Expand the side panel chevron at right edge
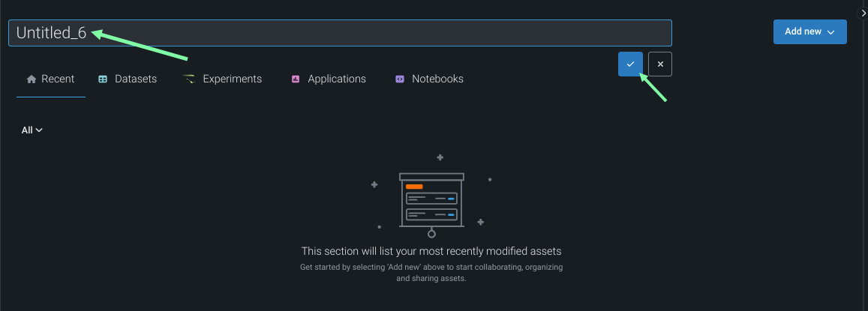 863,13
